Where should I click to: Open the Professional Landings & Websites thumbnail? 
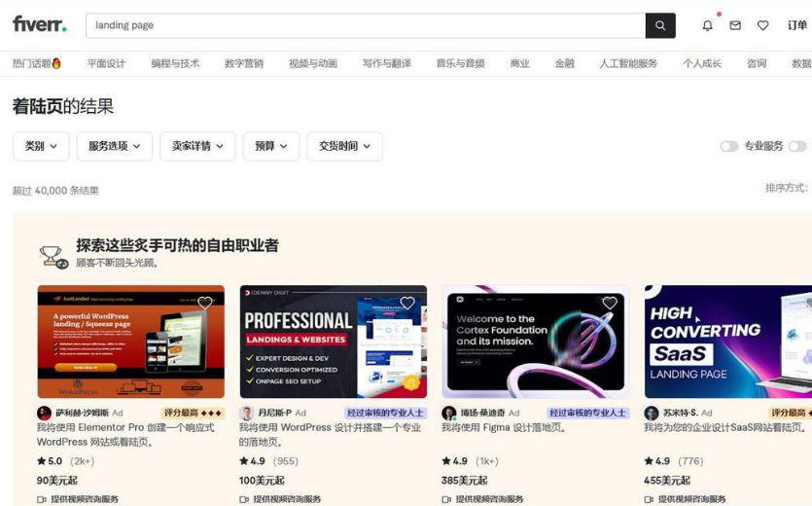pos(334,342)
